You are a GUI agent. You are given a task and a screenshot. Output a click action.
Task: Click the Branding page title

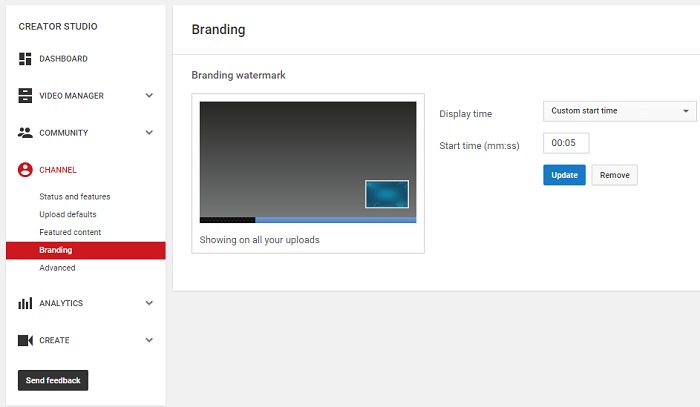[x=218, y=29]
